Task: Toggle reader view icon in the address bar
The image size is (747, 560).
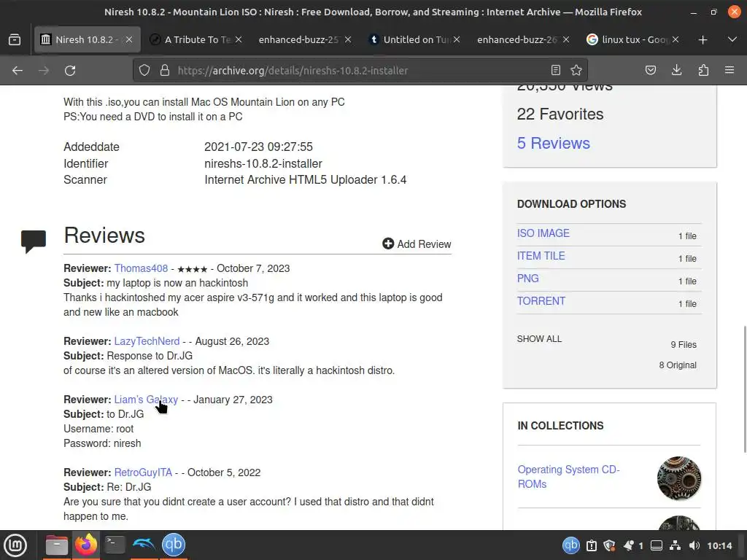Action: (x=555, y=71)
